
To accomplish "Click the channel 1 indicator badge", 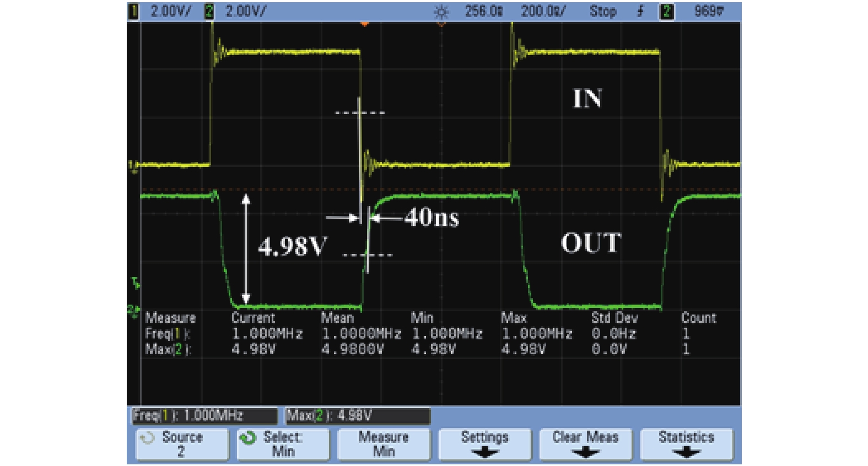I will click(133, 12).
